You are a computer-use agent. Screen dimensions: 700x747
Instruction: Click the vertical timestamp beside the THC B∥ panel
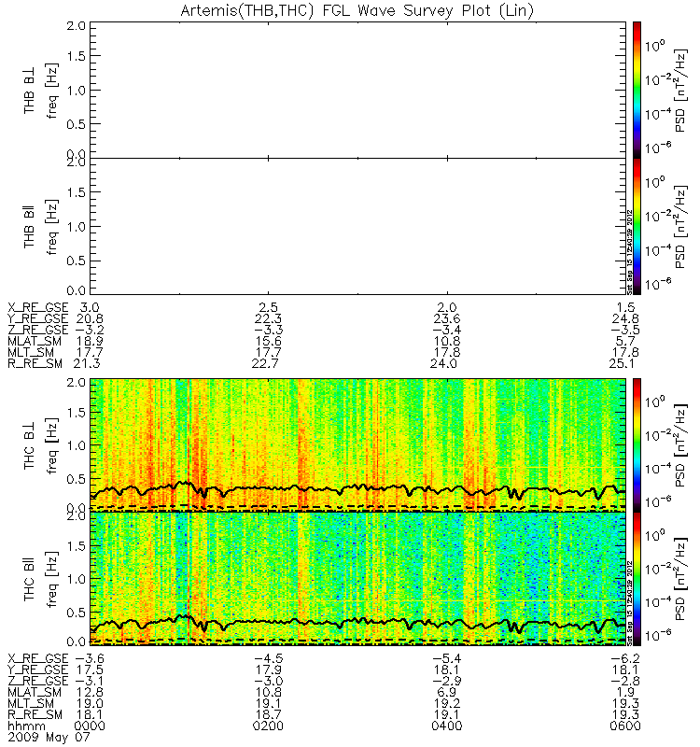point(629,603)
